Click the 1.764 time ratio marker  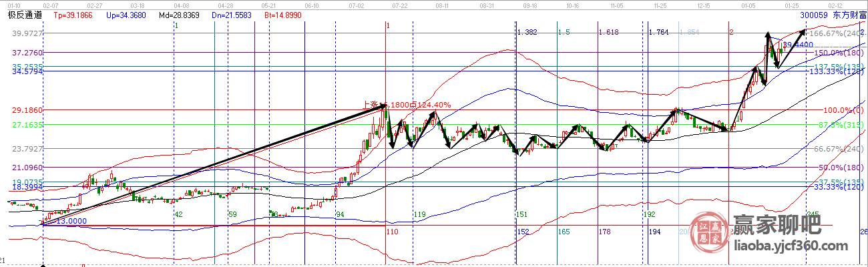pyautogui.click(x=658, y=32)
